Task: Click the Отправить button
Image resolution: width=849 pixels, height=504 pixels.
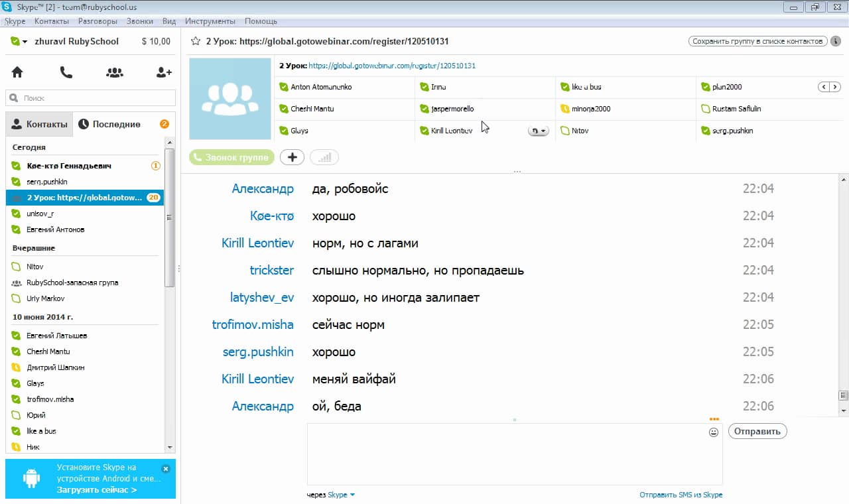Action: [x=757, y=431]
